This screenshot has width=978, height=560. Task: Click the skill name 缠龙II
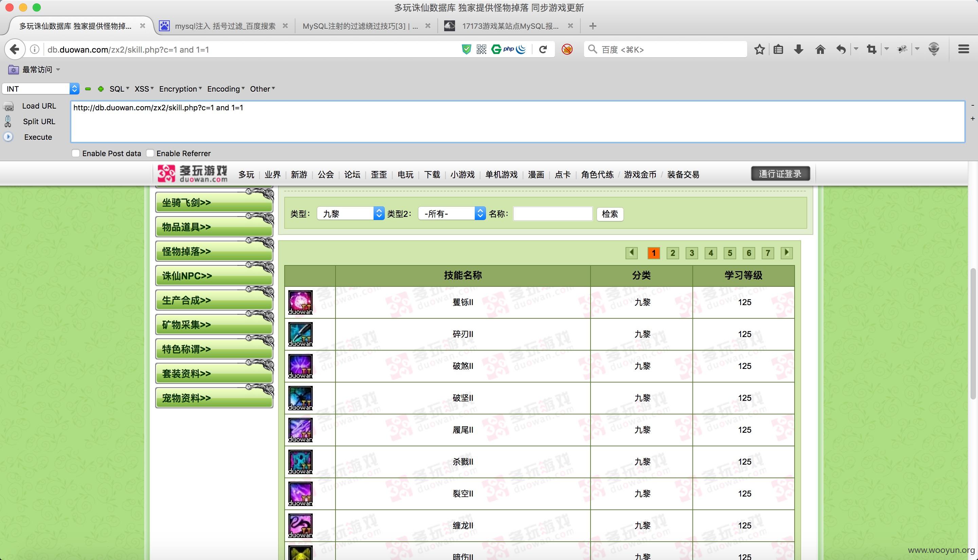463,525
